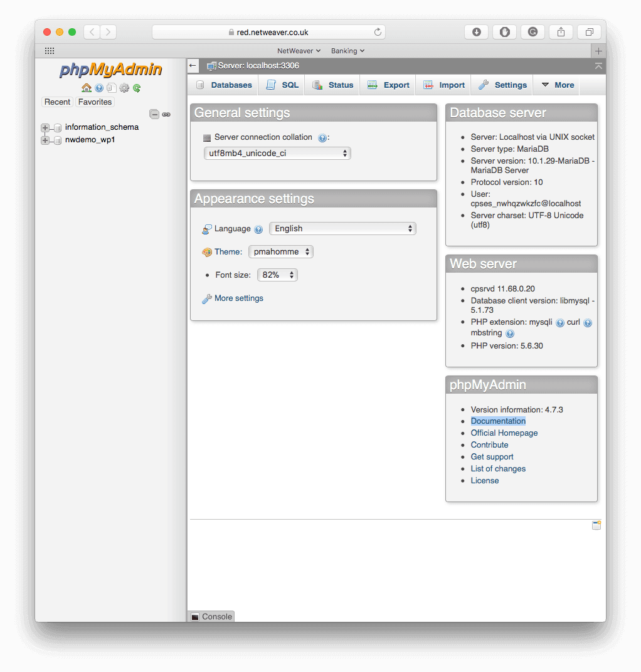The image size is (641, 672).
Task: Click the phpMyAdmin home icon
Action: (x=87, y=88)
